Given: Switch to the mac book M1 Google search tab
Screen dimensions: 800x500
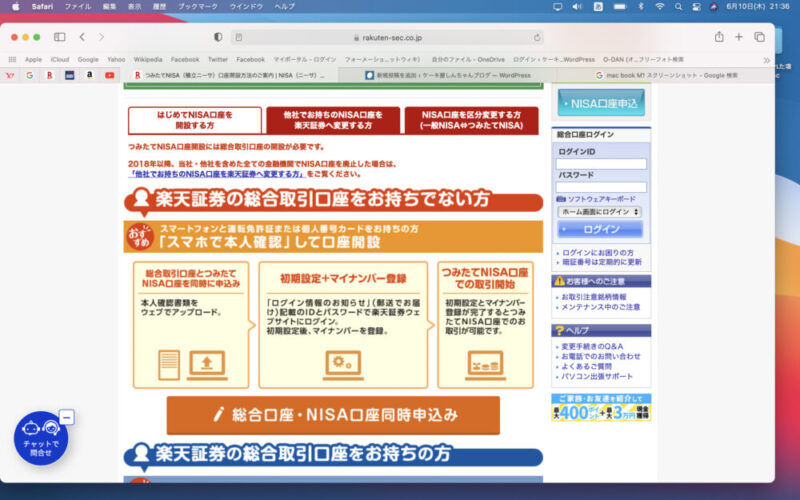Looking at the screenshot, I should (666, 75).
